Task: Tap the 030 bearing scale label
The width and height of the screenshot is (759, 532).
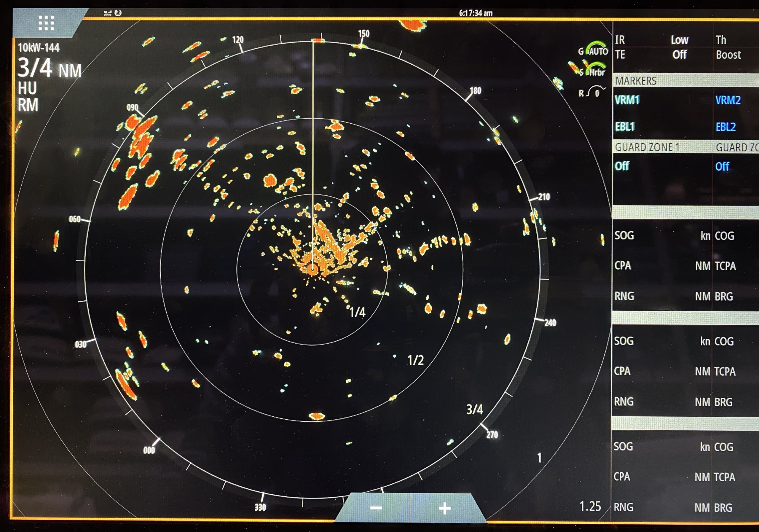Action: (x=80, y=345)
